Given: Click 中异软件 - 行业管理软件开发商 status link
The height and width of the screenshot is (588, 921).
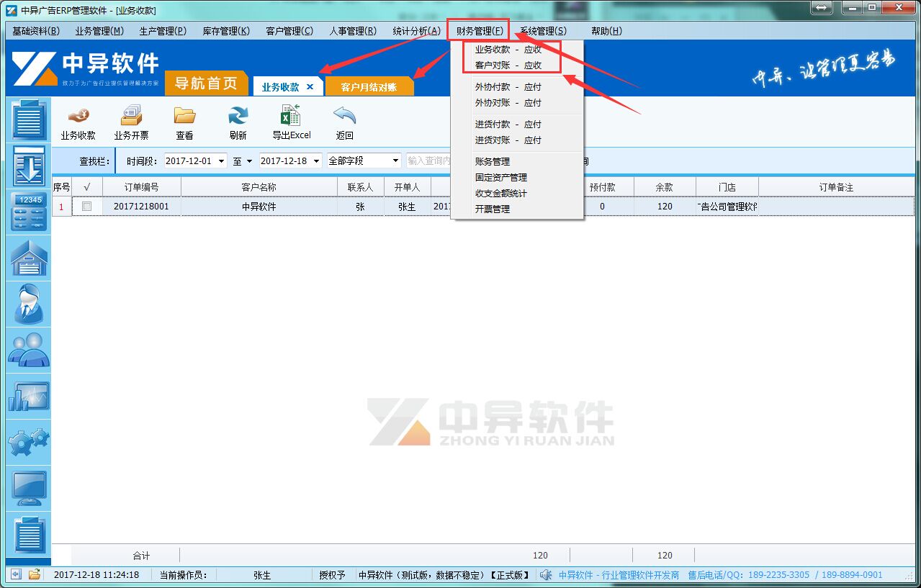Looking at the screenshot, I should click(619, 575).
